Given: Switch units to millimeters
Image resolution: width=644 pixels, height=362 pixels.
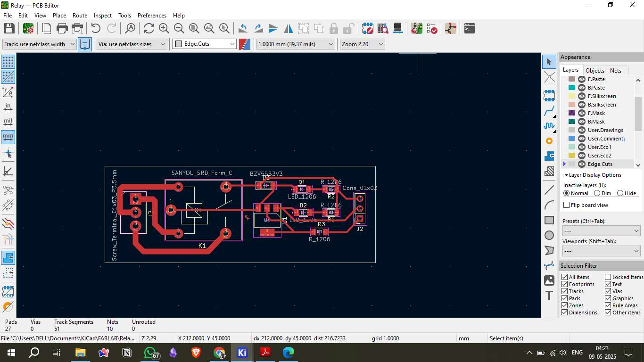Looking at the screenshot, I should [x=8, y=137].
